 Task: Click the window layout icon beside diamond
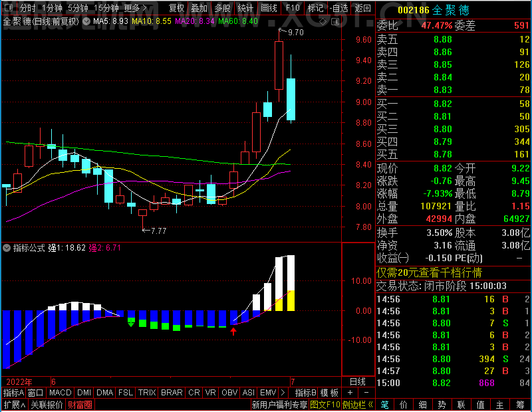335,22
